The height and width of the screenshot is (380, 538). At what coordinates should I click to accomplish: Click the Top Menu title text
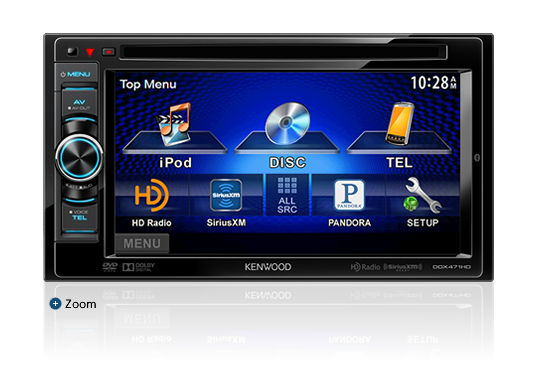click(148, 84)
